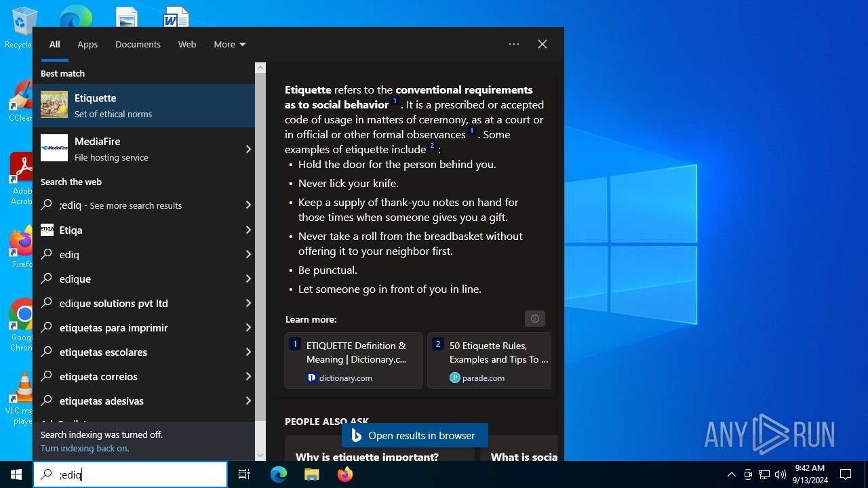868x488 pixels.
Task: Switch to the Documents tab
Action: pyautogui.click(x=138, y=44)
